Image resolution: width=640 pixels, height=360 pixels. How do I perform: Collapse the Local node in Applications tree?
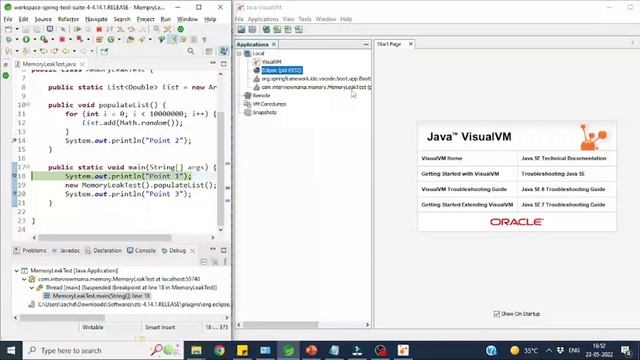(239, 53)
